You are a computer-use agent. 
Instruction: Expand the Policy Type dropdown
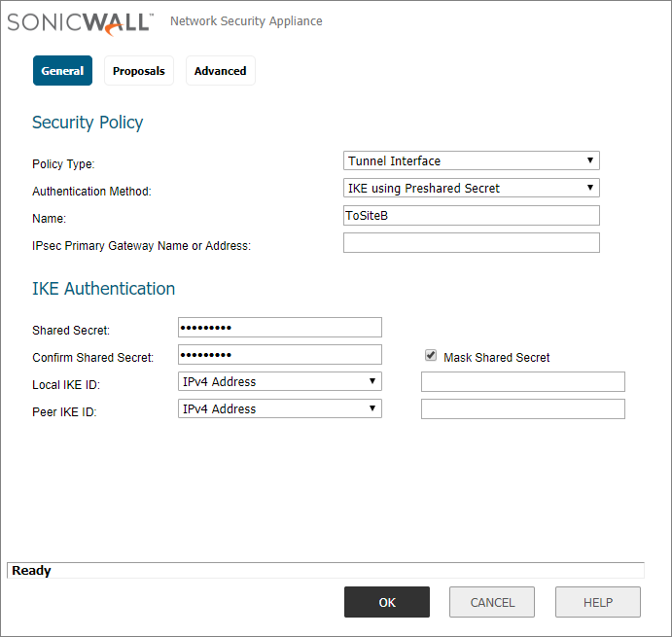coord(472,160)
